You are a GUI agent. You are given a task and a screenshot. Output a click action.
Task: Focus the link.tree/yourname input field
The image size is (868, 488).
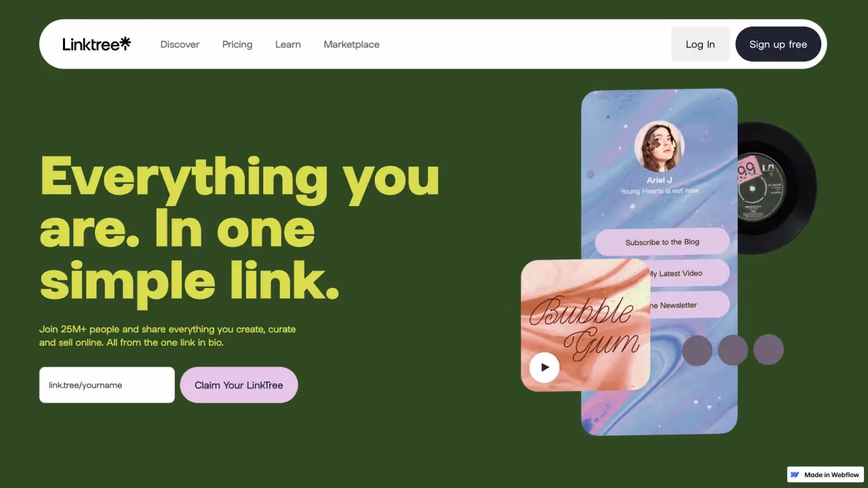[107, 385]
